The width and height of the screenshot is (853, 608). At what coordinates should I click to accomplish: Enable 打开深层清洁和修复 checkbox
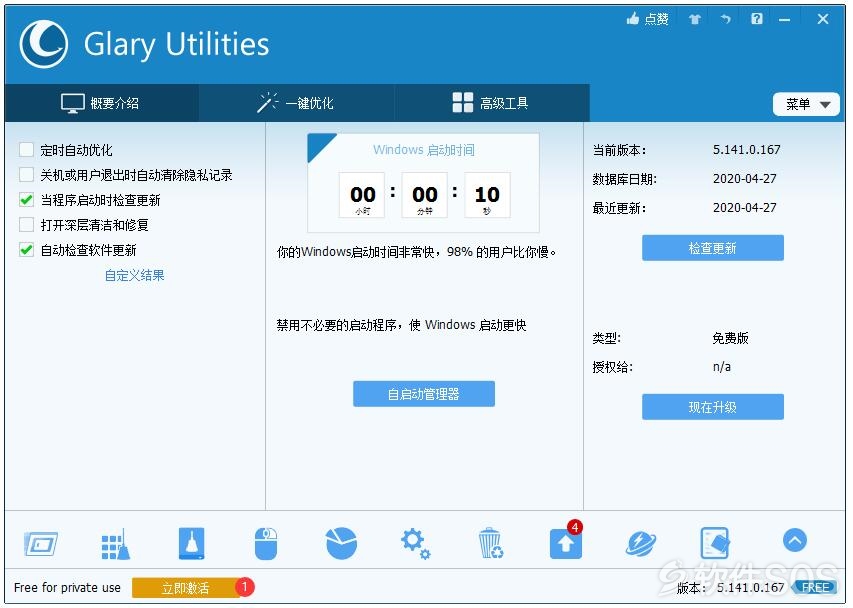click(x=26, y=225)
